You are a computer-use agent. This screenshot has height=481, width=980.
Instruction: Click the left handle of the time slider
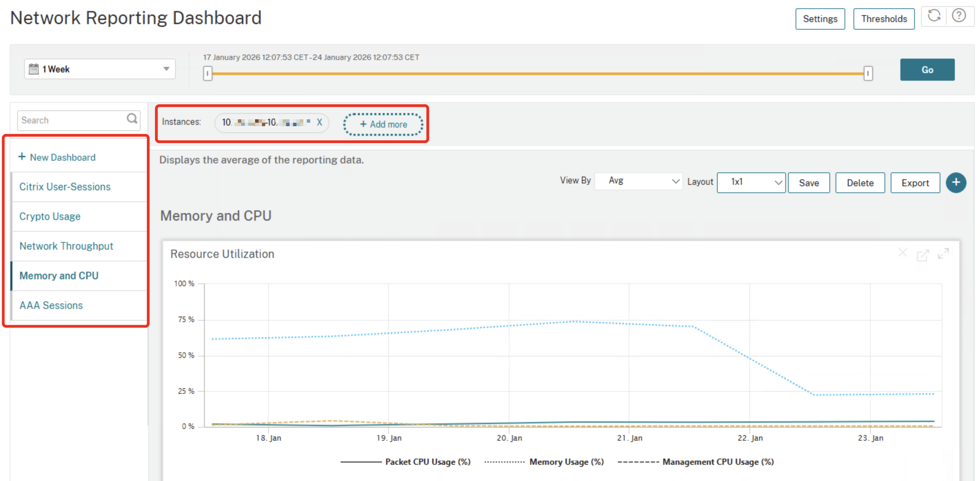207,73
